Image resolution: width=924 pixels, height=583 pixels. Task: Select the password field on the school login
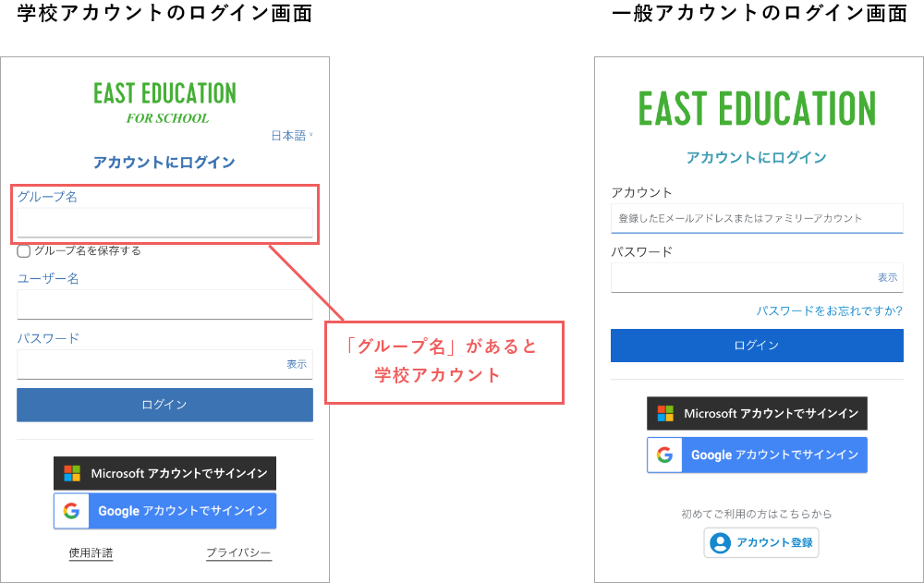165,364
